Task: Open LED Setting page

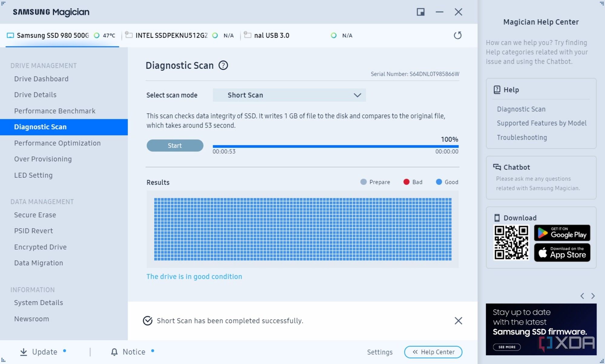Action: pos(33,175)
